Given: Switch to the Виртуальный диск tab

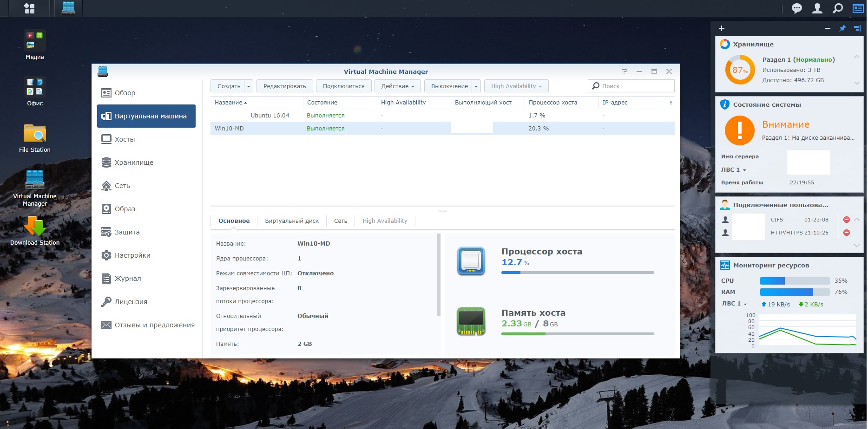Looking at the screenshot, I should click(x=292, y=221).
